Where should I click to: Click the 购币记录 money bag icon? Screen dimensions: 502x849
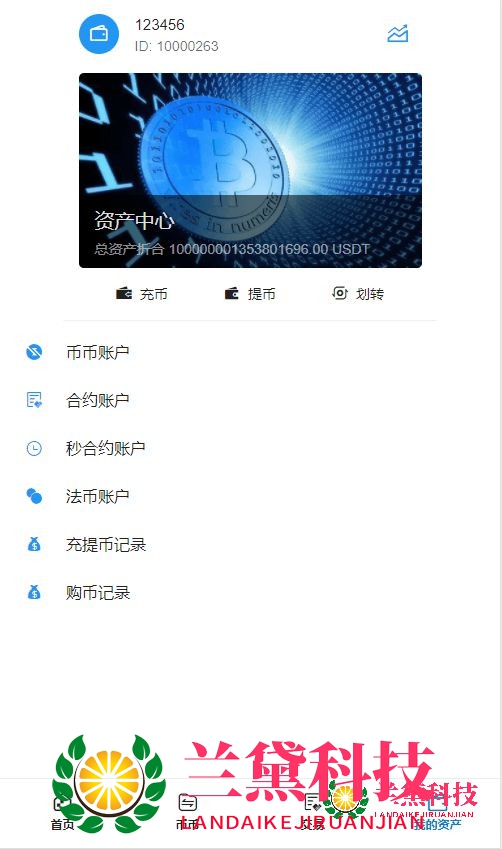pyautogui.click(x=34, y=592)
